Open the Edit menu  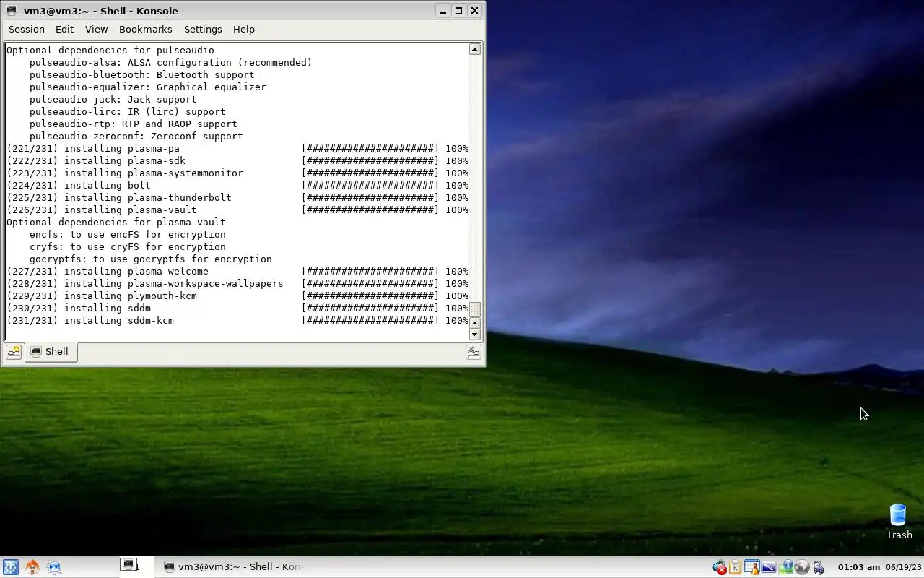point(64,29)
